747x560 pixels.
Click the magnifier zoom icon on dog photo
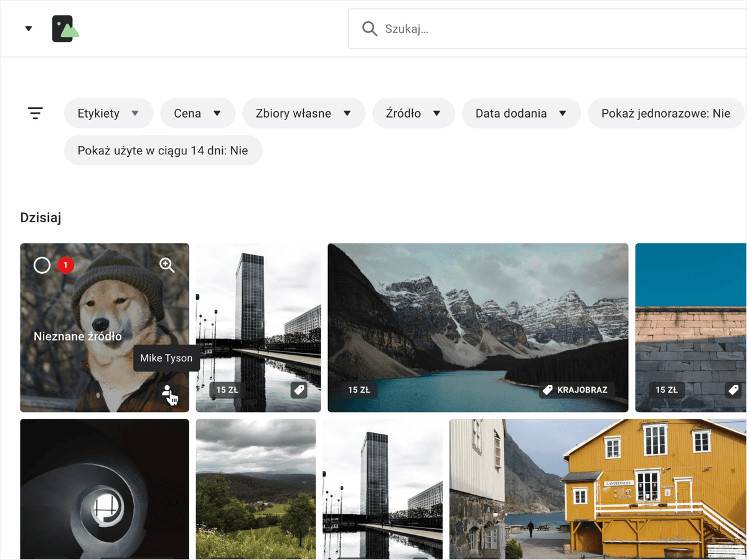coord(167,266)
